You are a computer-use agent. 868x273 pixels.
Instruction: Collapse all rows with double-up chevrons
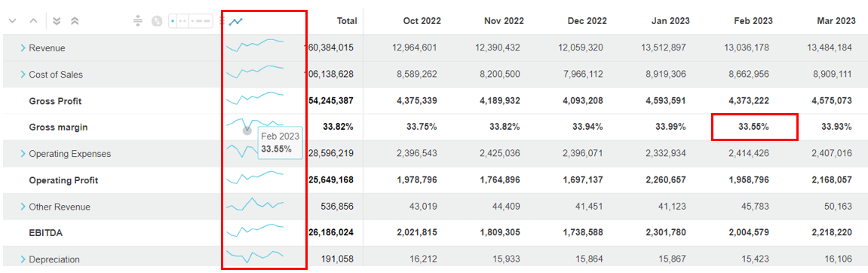pos(75,22)
